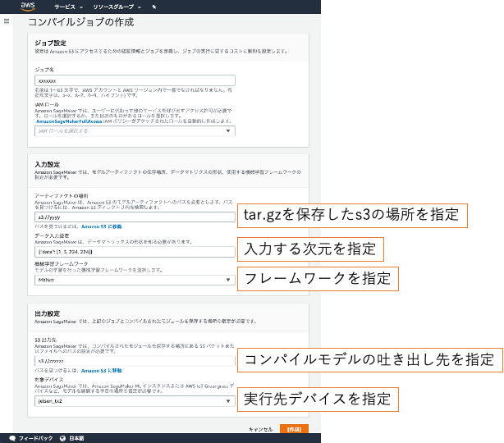Click the feedback speech bubble icon

[x=12, y=438]
